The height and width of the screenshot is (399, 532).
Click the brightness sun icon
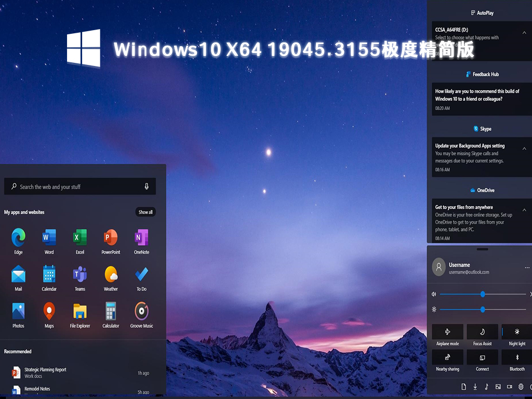point(434,310)
